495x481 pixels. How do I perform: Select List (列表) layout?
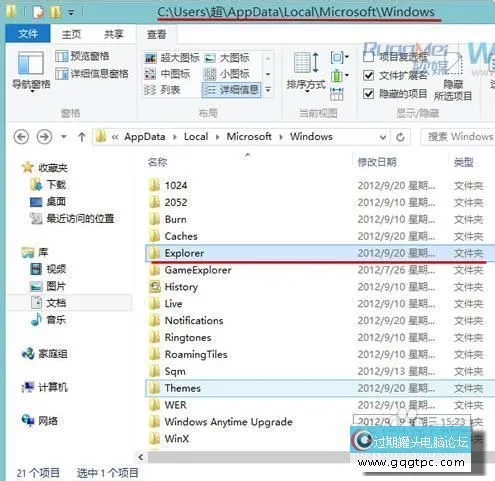point(162,90)
